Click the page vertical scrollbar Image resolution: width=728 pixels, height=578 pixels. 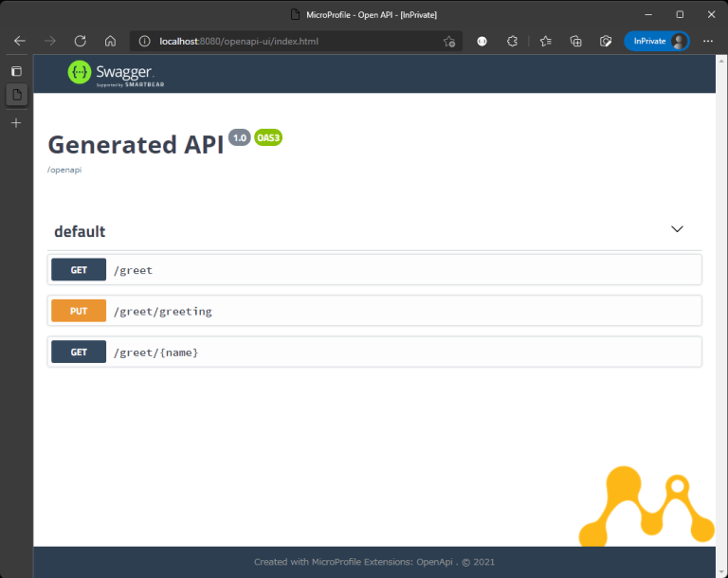click(x=722, y=315)
